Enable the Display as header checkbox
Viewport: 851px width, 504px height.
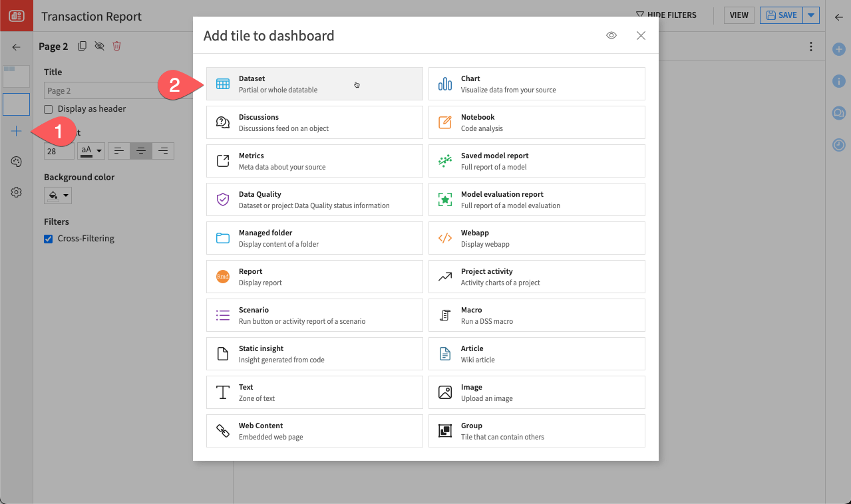point(49,109)
